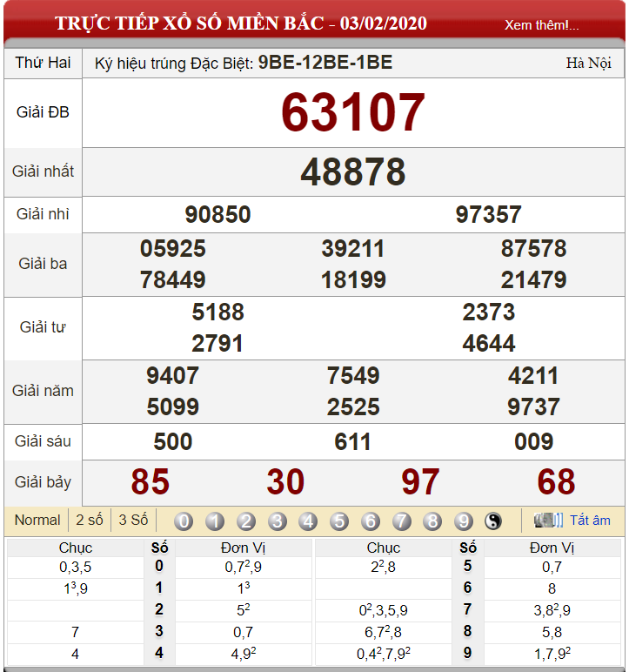Image resolution: width=629 pixels, height=672 pixels.
Task: Click the digit 3 filter ball
Action: click(x=278, y=521)
